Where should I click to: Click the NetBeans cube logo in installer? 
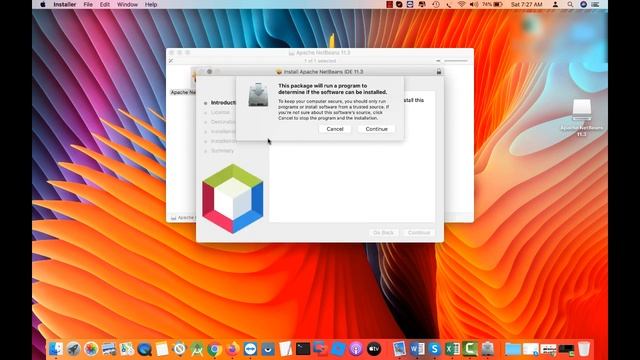pos(233,199)
